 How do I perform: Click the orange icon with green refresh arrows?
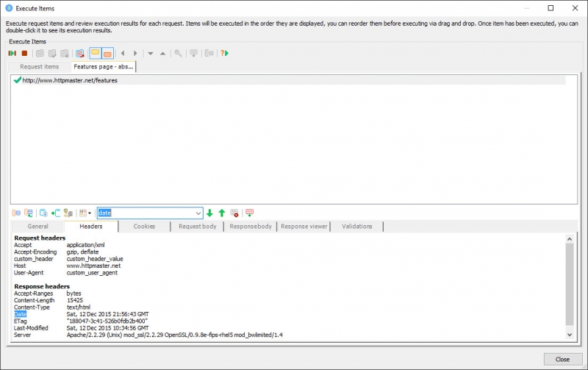click(29, 213)
